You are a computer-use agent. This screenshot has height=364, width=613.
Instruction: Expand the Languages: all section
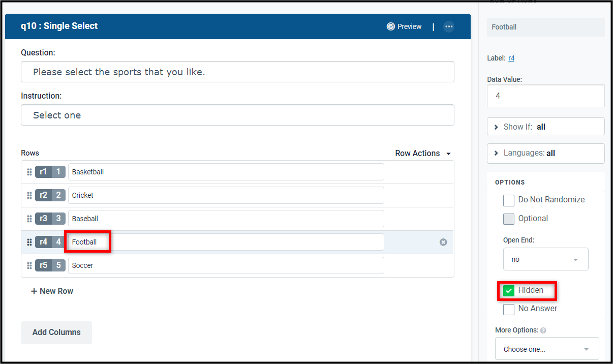click(546, 153)
